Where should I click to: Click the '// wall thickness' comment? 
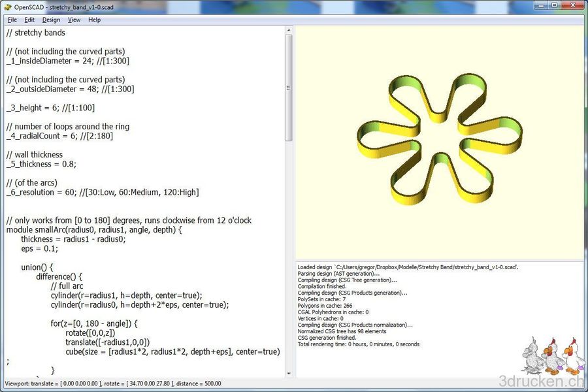point(35,155)
